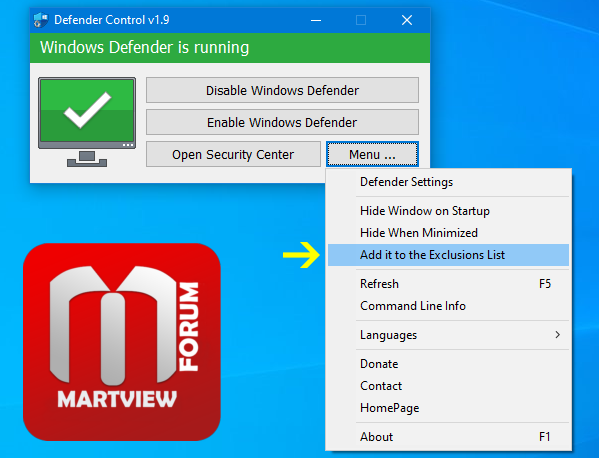Click the 'Windows Defender is running' status banner

(230, 48)
